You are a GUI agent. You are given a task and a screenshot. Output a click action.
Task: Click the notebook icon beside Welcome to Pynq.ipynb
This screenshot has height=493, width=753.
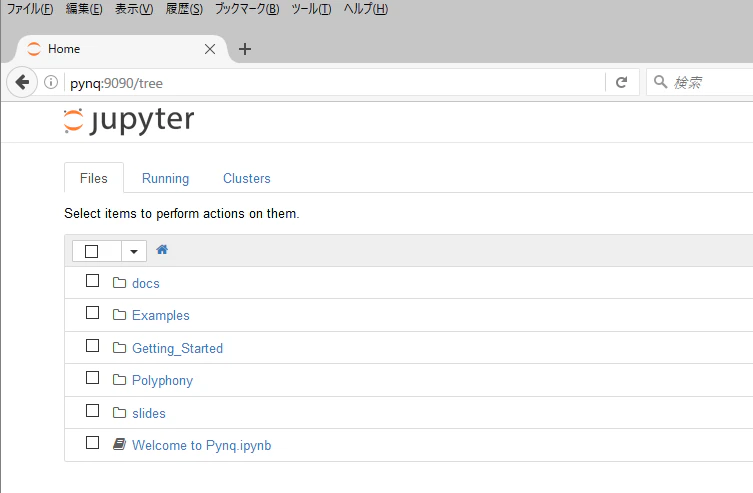pyautogui.click(x=119, y=444)
